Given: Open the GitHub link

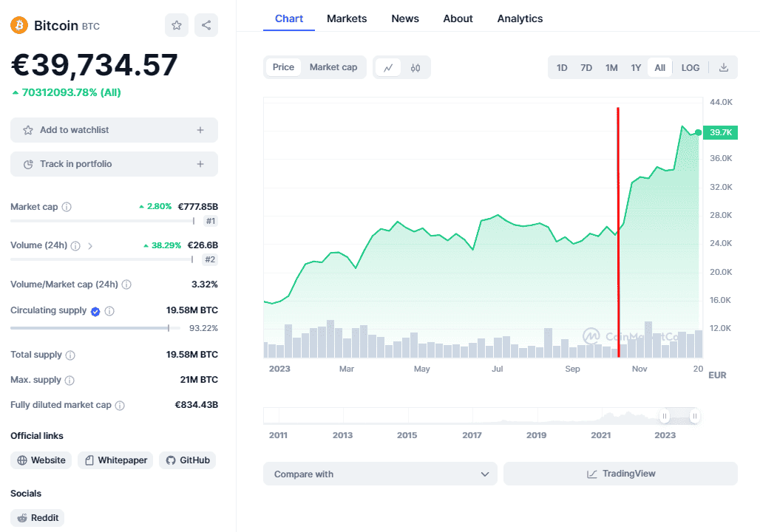Looking at the screenshot, I should point(188,460).
